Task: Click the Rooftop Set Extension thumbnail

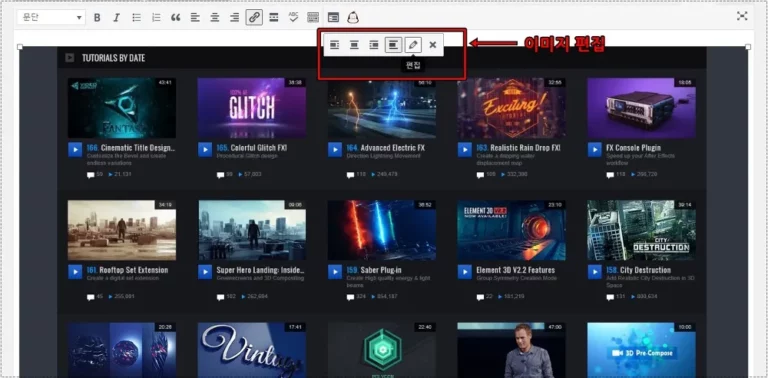Action: tap(121, 230)
